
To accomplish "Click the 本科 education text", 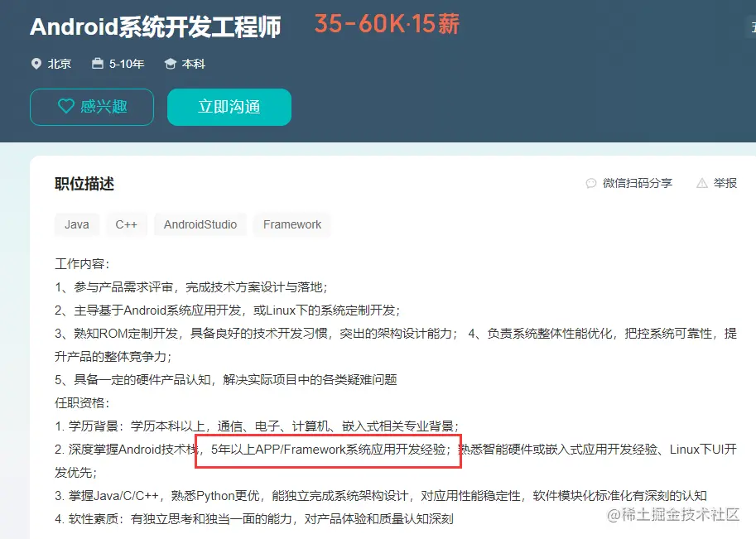I will (193, 64).
